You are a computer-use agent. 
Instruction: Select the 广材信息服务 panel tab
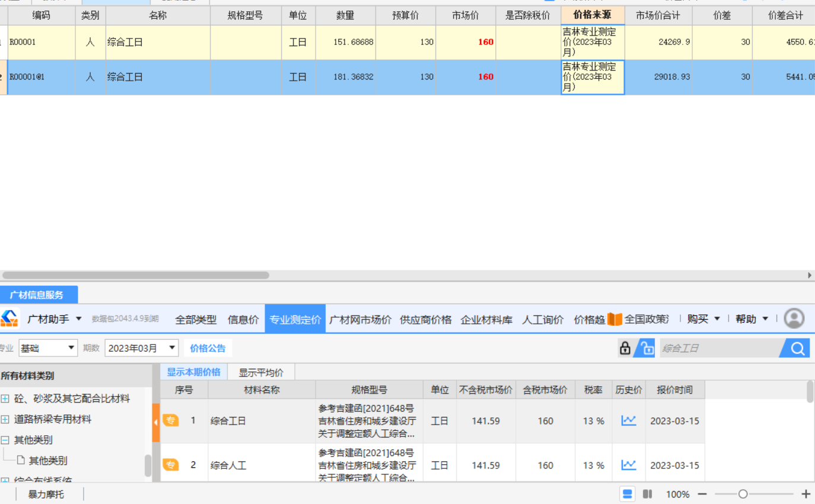[x=39, y=295]
